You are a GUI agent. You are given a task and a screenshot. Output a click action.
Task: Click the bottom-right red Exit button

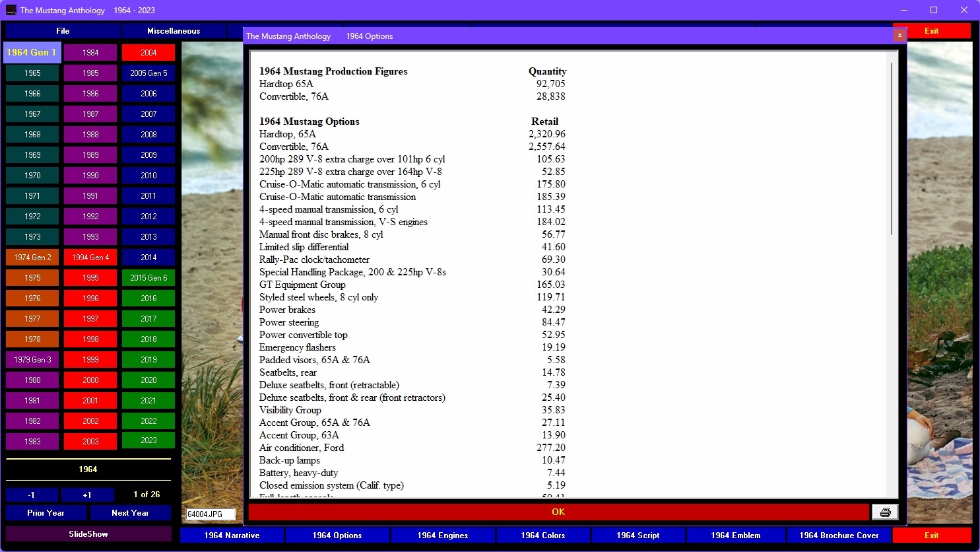(931, 535)
